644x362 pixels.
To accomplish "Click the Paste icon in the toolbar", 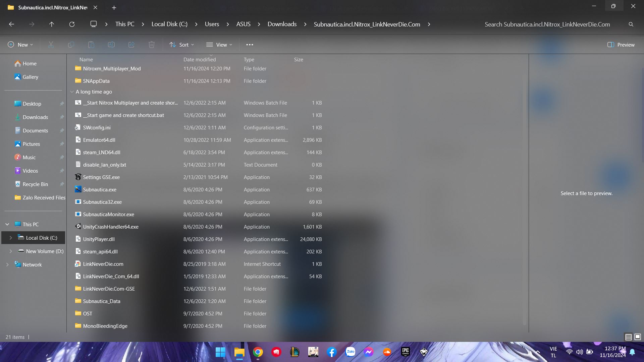I will (91, 44).
